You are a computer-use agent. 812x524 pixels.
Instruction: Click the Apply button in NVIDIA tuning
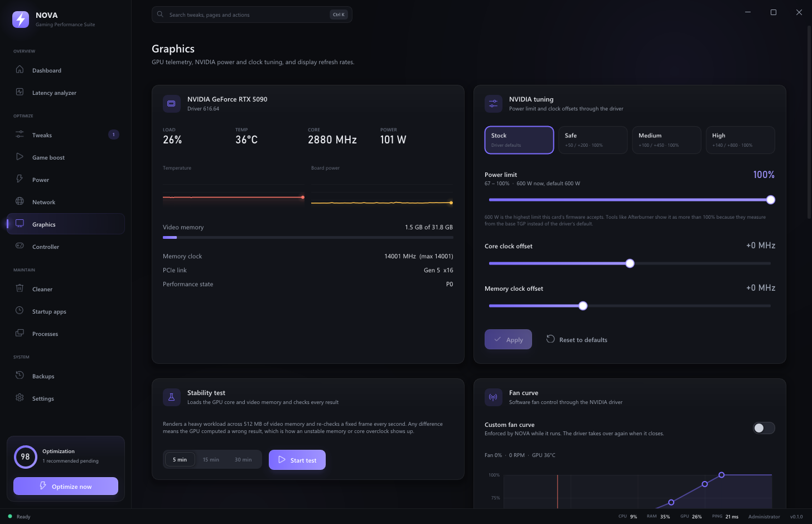coord(508,339)
